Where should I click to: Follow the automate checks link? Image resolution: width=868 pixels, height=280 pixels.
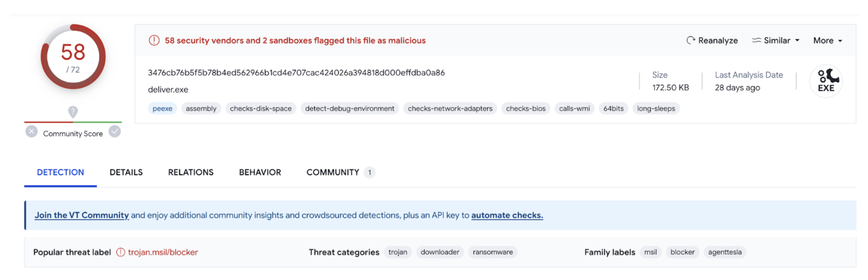click(507, 215)
